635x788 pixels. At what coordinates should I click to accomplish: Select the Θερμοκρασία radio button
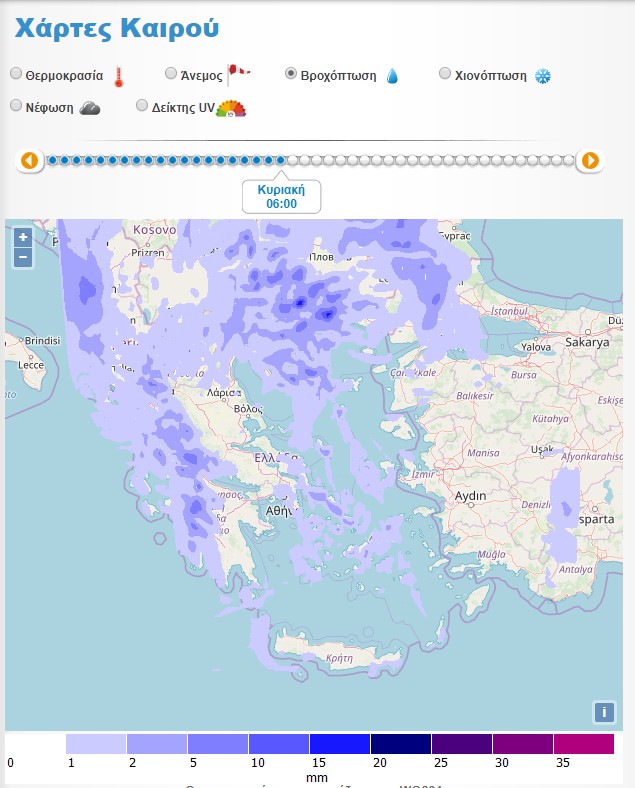coord(16,73)
